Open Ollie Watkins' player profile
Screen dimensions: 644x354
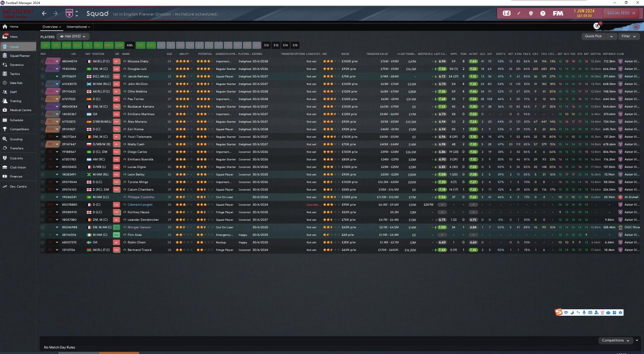coord(138,92)
